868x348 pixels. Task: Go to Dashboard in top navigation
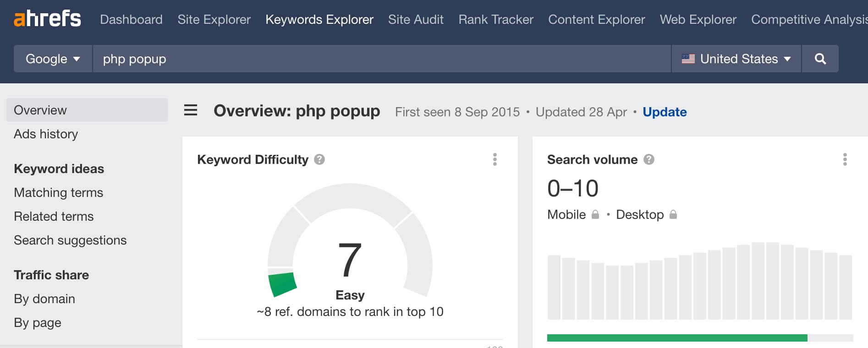(x=131, y=19)
